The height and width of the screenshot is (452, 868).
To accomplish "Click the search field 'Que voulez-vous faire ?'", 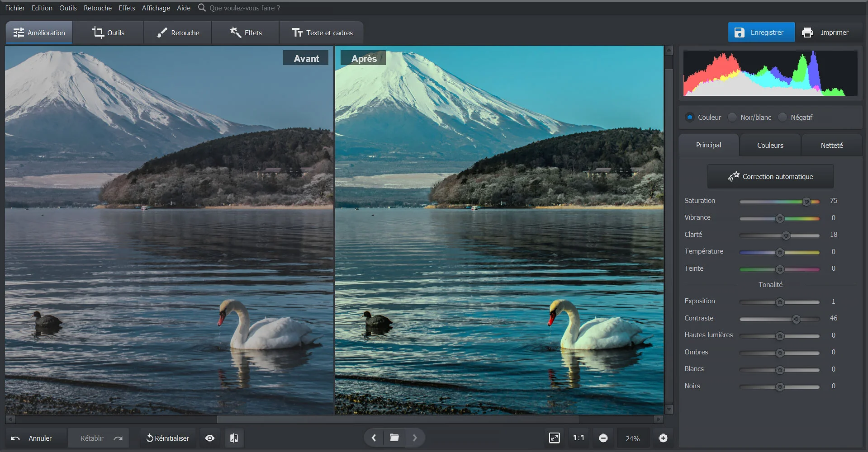I will click(x=245, y=8).
